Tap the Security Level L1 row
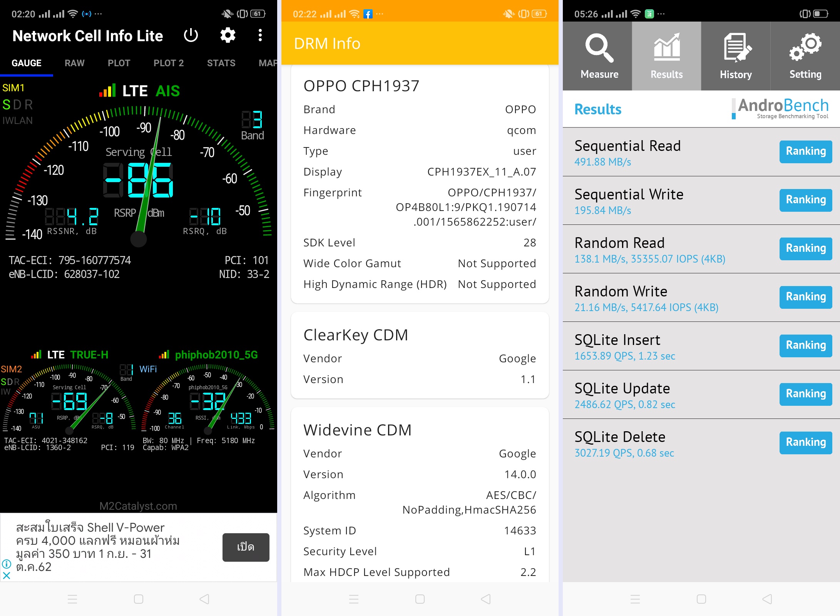Image resolution: width=840 pixels, height=616 pixels. [x=420, y=551]
